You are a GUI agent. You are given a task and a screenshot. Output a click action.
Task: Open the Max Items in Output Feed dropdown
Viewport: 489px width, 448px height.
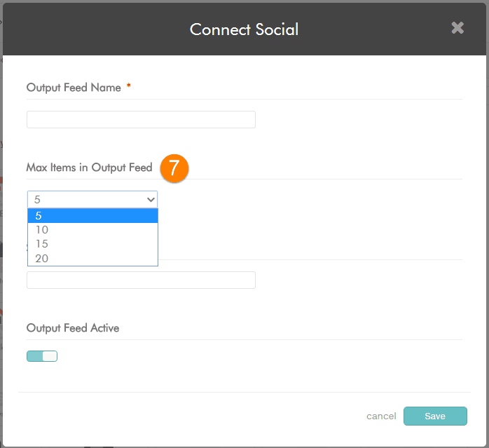tap(92, 200)
